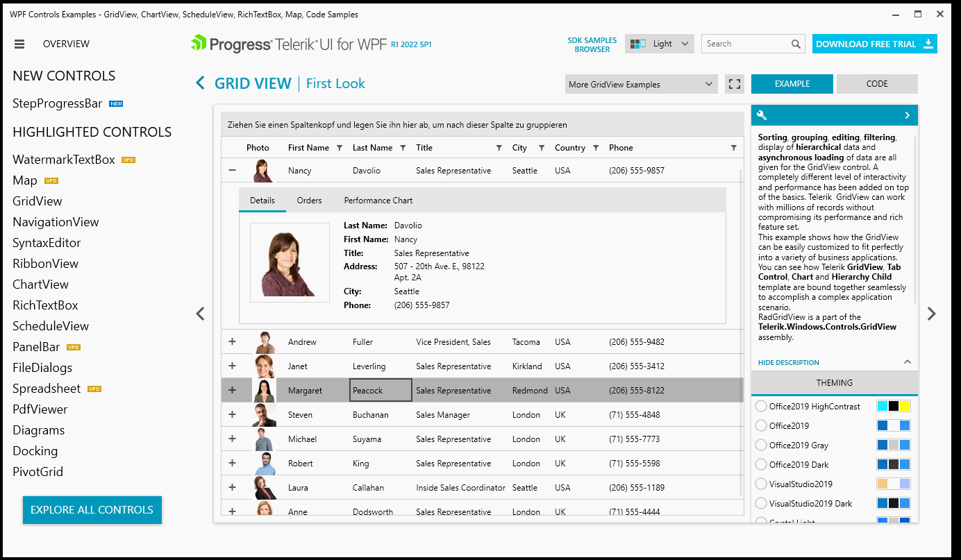This screenshot has width=961, height=560.
Task: Open the SDK SAMPLES BROWSER link
Action: (x=592, y=45)
